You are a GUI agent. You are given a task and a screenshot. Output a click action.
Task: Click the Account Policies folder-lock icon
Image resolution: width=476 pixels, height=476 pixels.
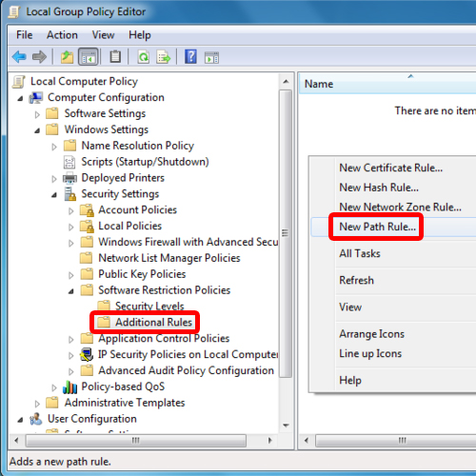click(x=87, y=210)
